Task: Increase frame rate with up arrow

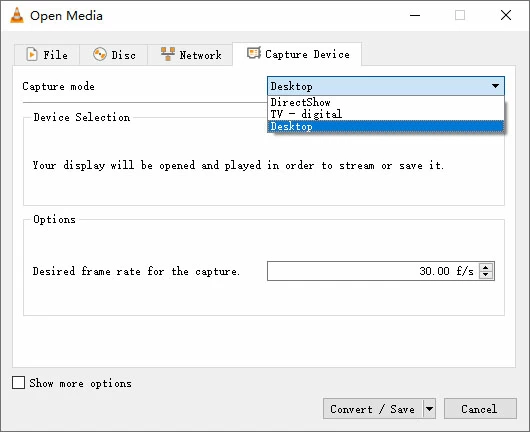Action: [486, 267]
